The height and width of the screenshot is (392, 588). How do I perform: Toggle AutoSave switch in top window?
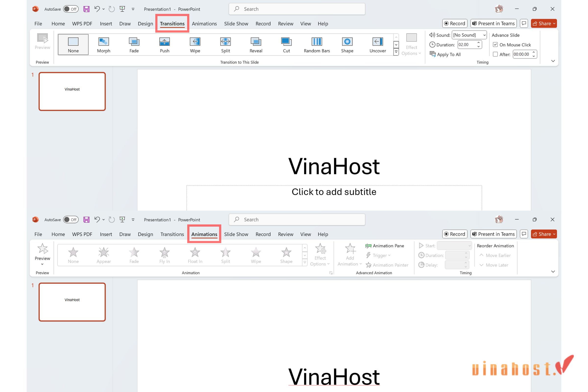(71, 9)
